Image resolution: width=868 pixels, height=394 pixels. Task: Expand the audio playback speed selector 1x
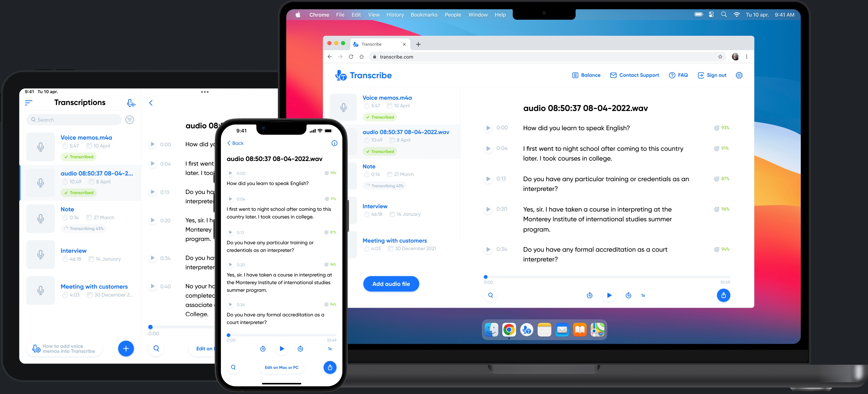tap(643, 295)
